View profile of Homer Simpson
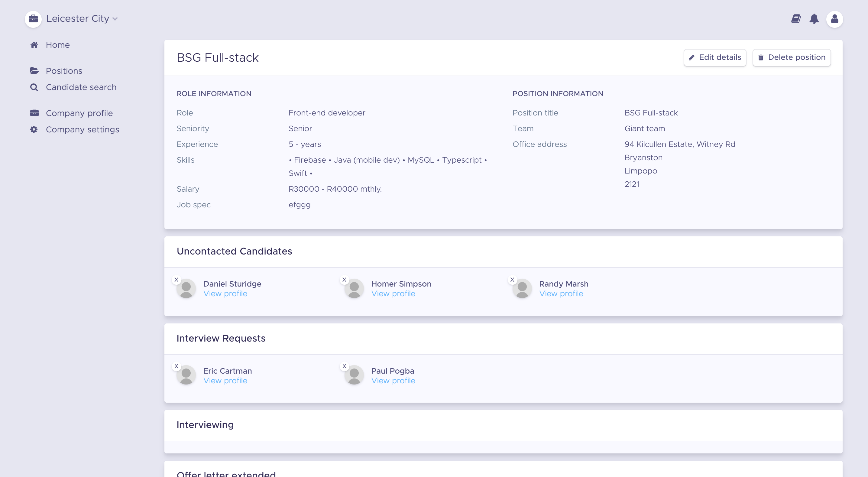868x477 pixels. (393, 294)
